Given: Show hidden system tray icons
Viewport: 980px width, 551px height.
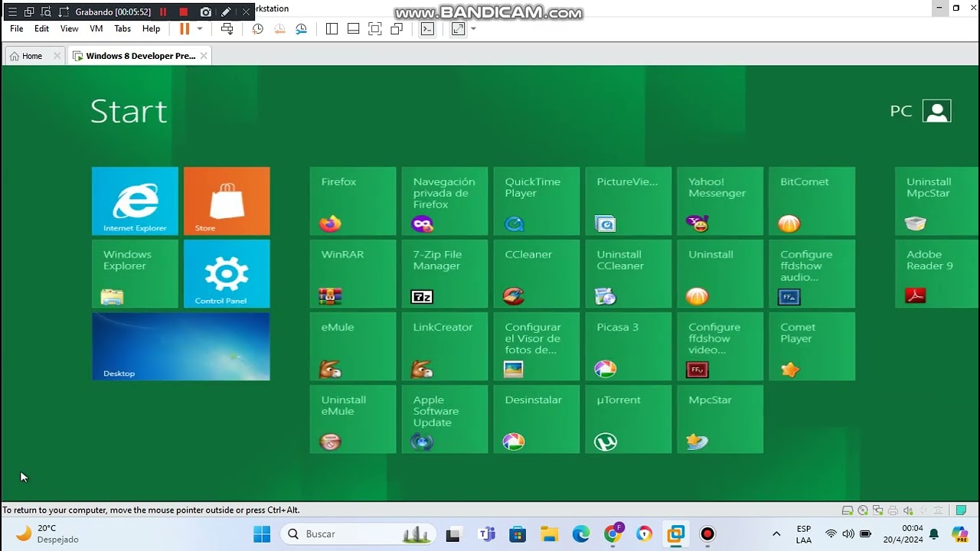Looking at the screenshot, I should [776, 534].
